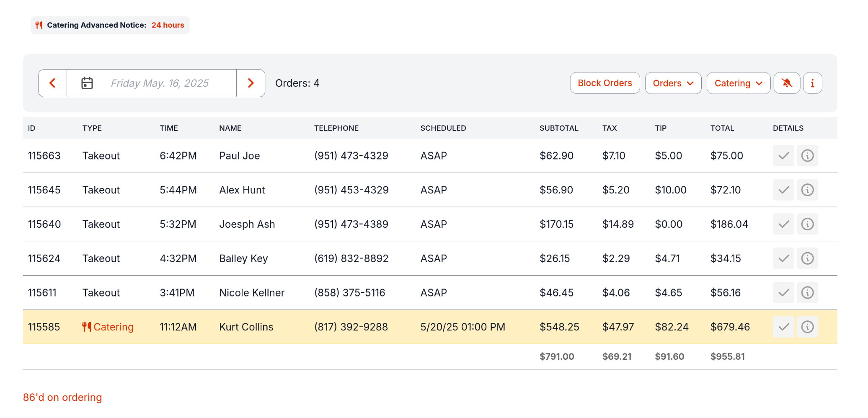Click the Catering utensils icon on order 115585

pos(87,327)
